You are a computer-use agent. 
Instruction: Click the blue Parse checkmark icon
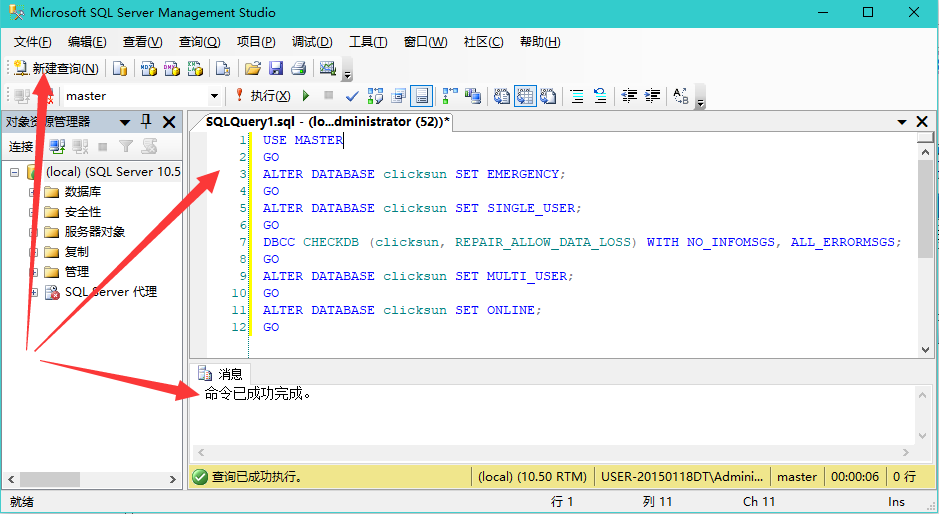coord(351,96)
